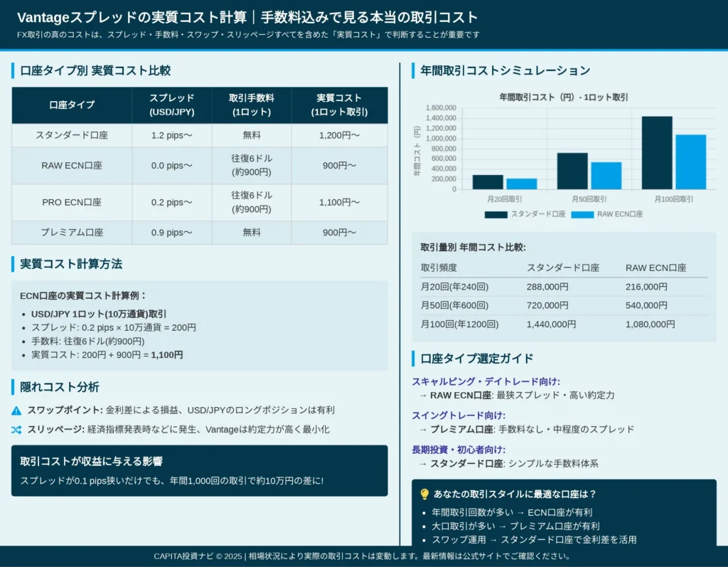Select the RAW ECN口座 cell in the account table

[x=72, y=166]
